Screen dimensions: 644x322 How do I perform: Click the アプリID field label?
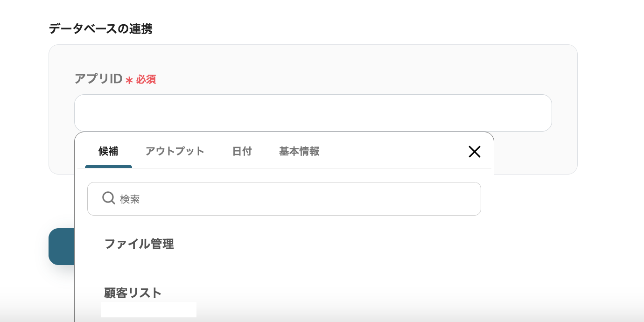pos(98,79)
